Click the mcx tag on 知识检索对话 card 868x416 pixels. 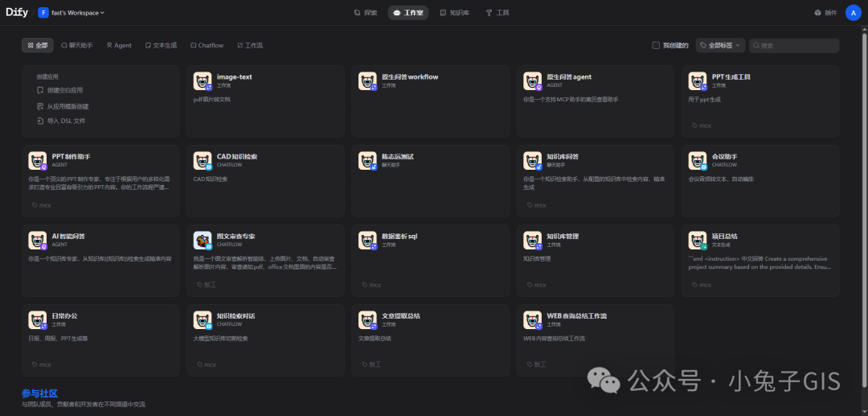coord(207,365)
